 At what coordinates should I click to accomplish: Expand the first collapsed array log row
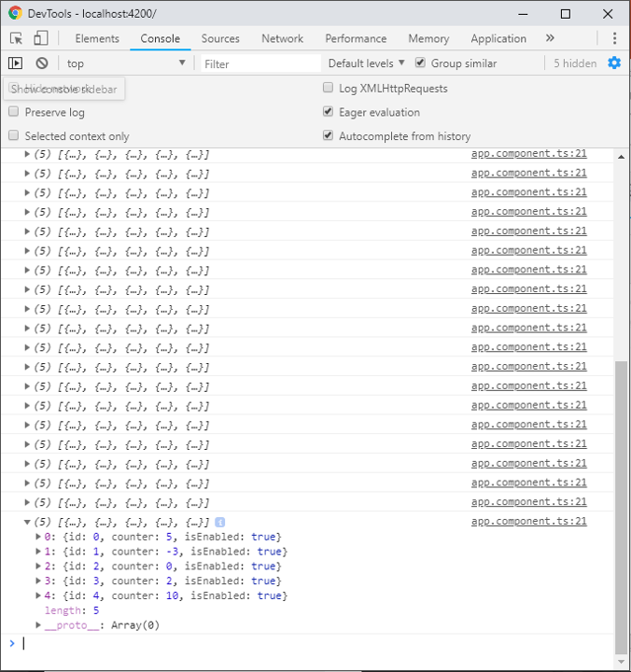coord(27,154)
